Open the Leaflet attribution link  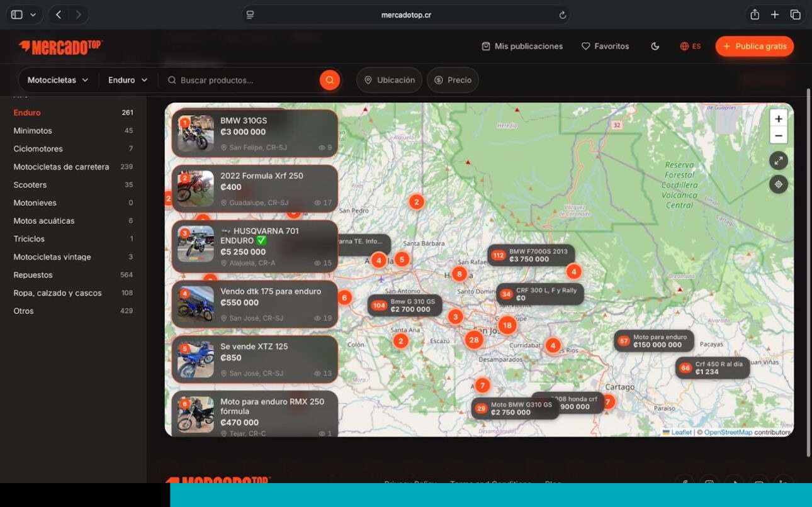pos(677,432)
